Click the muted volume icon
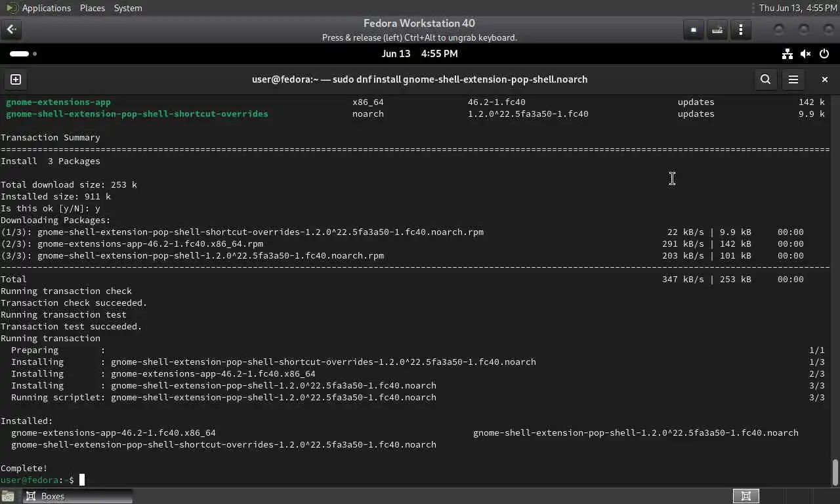 (806, 54)
